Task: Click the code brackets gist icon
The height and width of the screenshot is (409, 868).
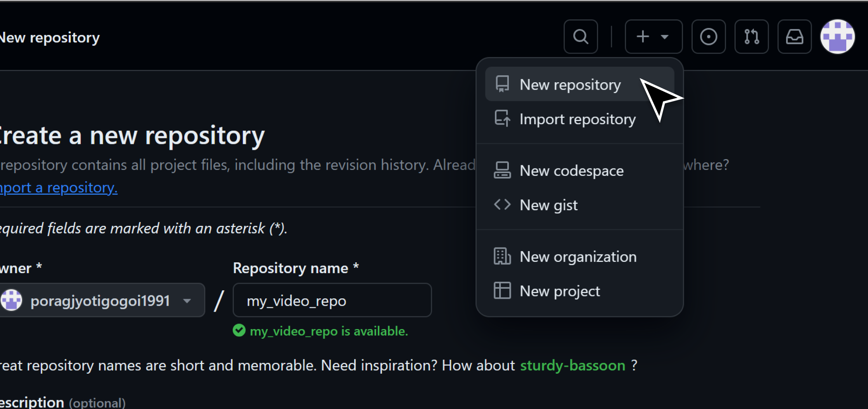Action: pyautogui.click(x=502, y=204)
